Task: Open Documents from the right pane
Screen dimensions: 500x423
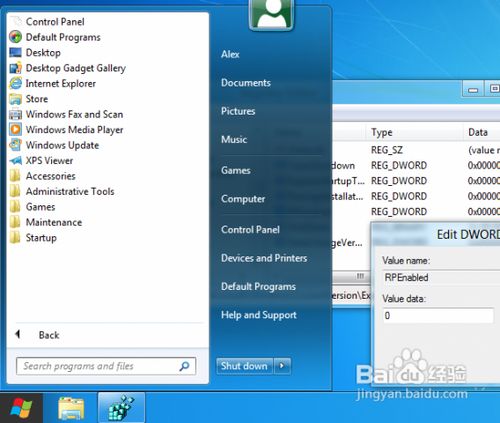Action: point(246,83)
